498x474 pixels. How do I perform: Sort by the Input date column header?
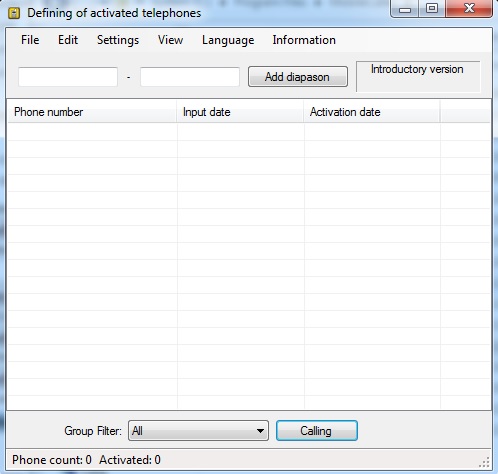click(x=240, y=112)
